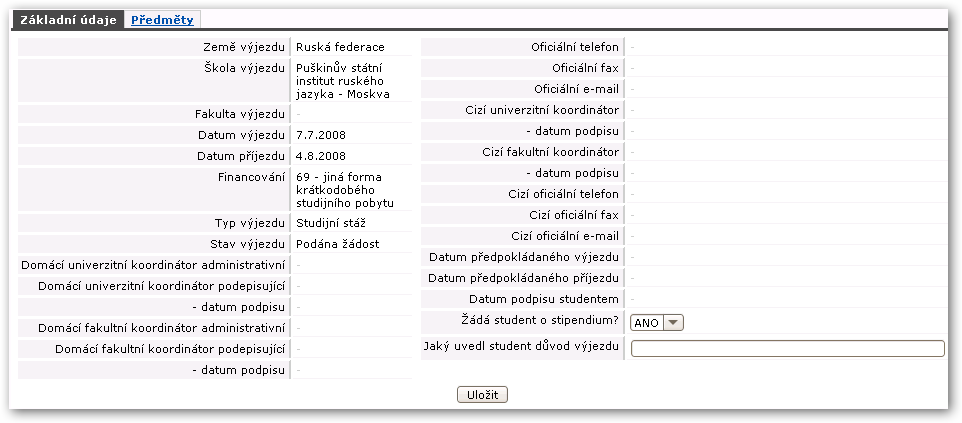
Task: Click the Jaký uvedl student důvod výjezdu field
Action: pos(788,348)
